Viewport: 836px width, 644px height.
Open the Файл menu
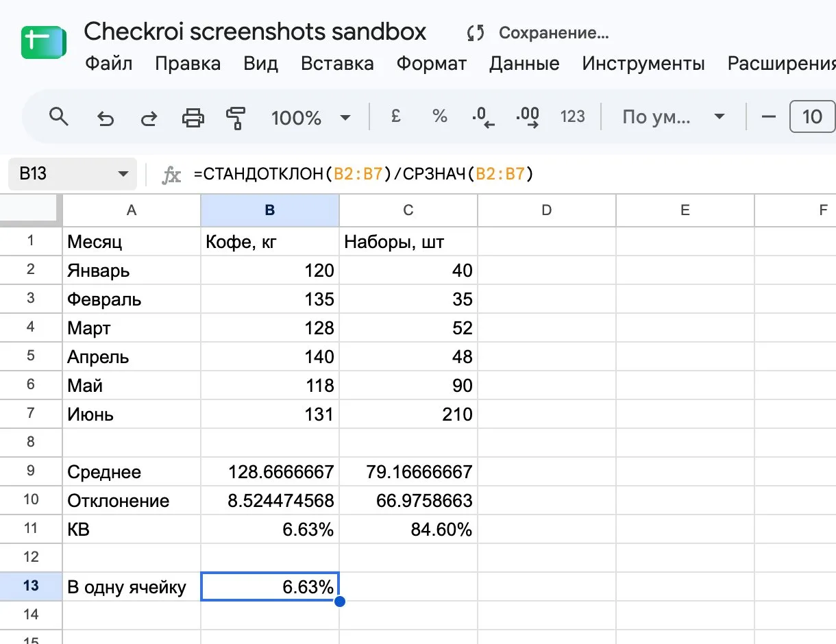109,64
